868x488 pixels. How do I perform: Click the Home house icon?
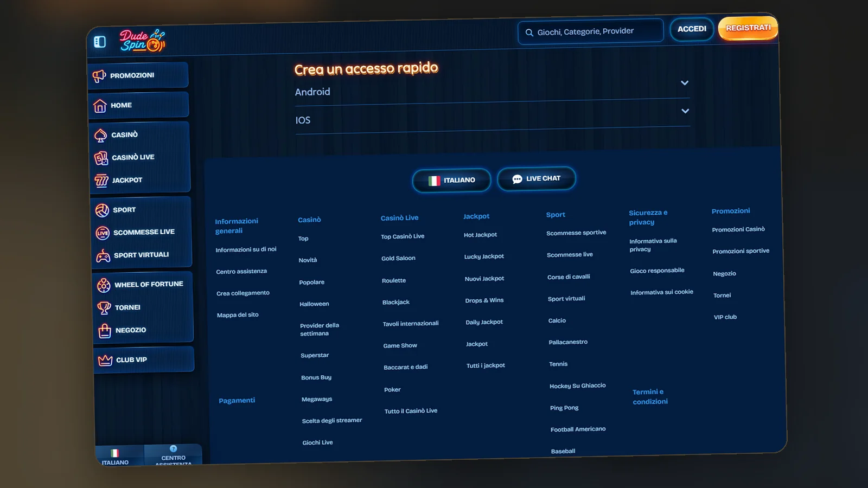pos(100,106)
